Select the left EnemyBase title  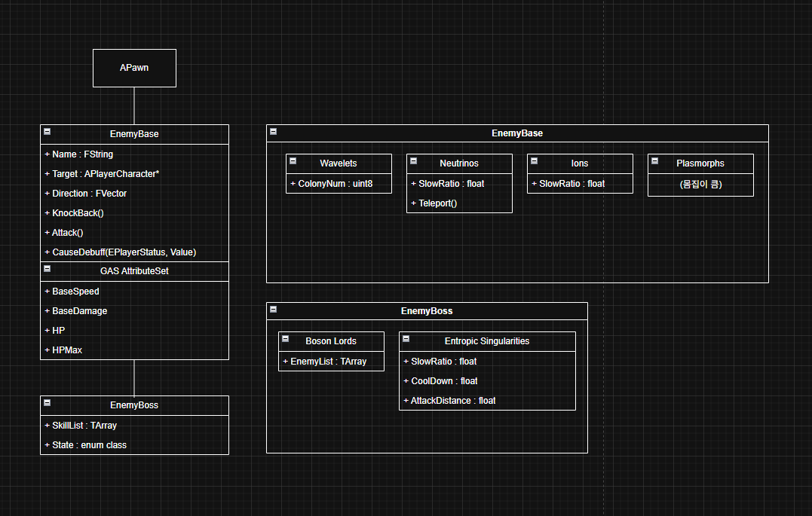point(134,134)
